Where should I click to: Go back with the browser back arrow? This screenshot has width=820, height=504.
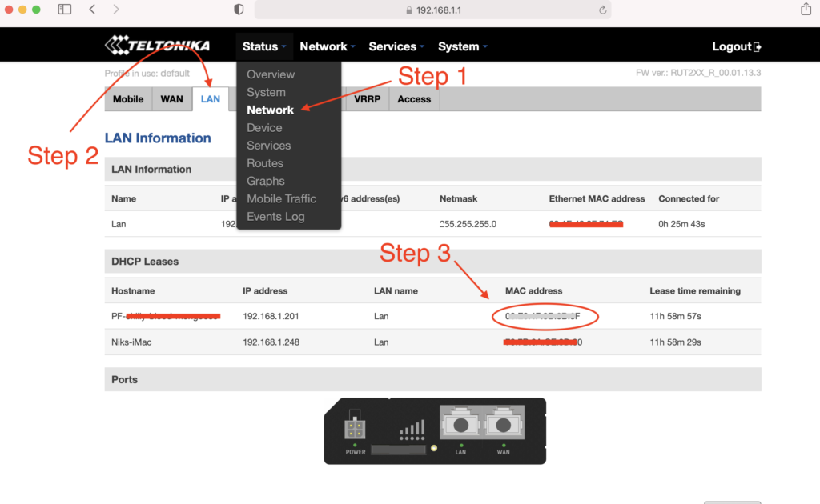pos(92,10)
